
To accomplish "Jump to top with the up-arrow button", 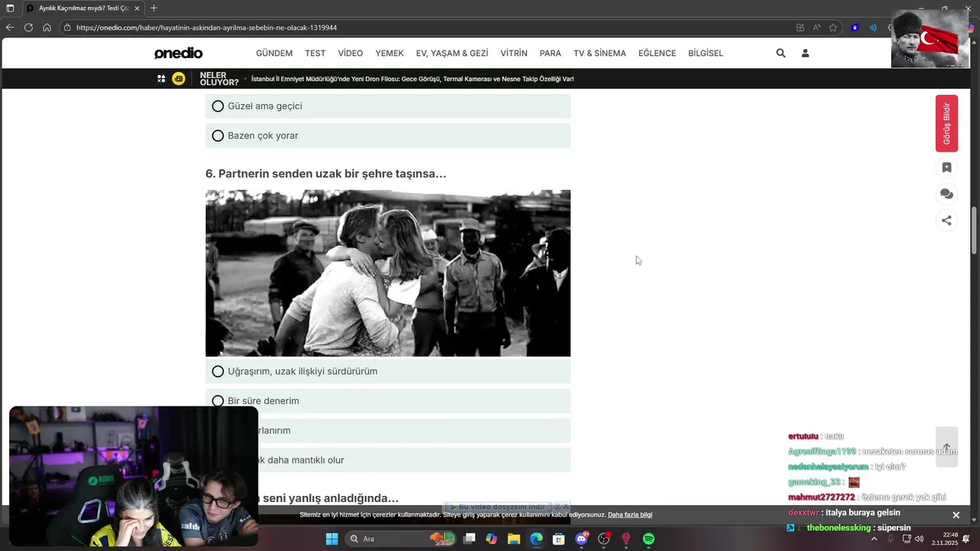I will [x=946, y=447].
